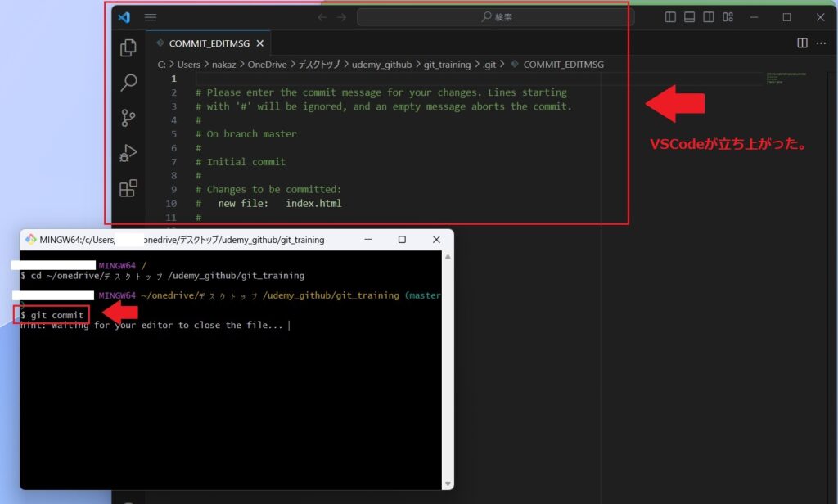Open the Run and Debug view
The height and width of the screenshot is (504, 838).
[x=128, y=153]
